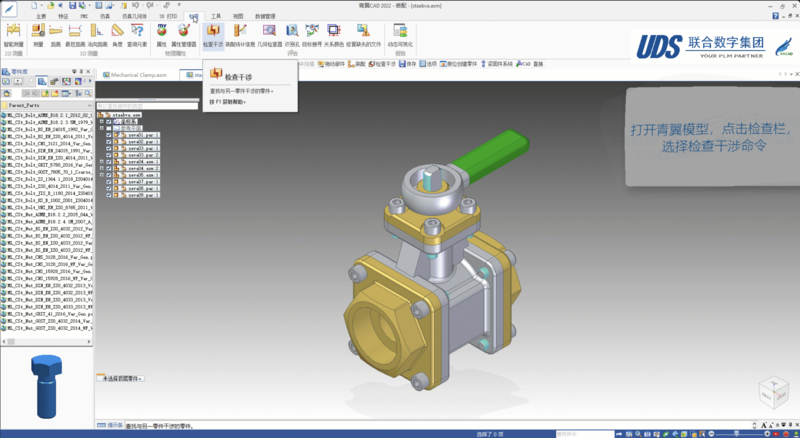Expand the reference planes tree node
The image size is (800, 438).
102,128
